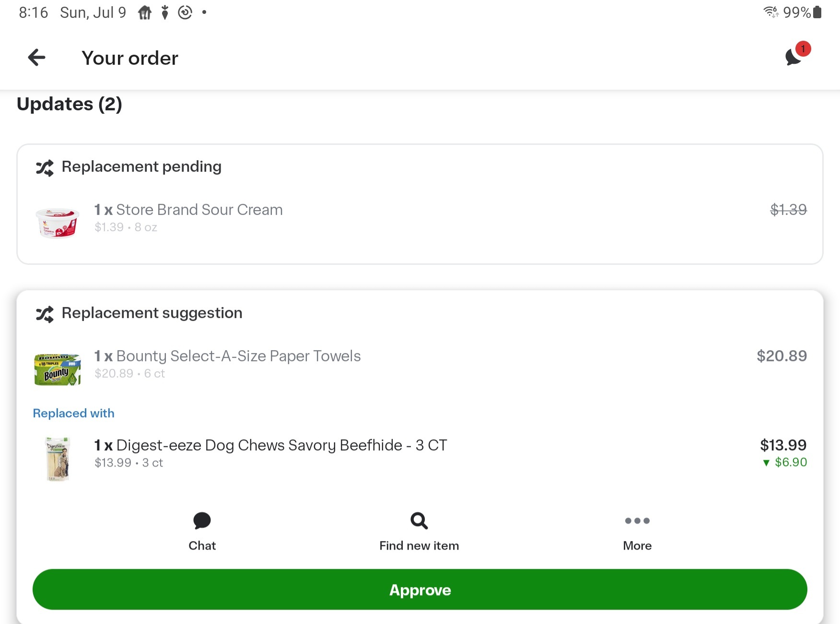Open Digest-eeze Dog Chews product image
This screenshot has height=624, width=840.
pyautogui.click(x=58, y=459)
